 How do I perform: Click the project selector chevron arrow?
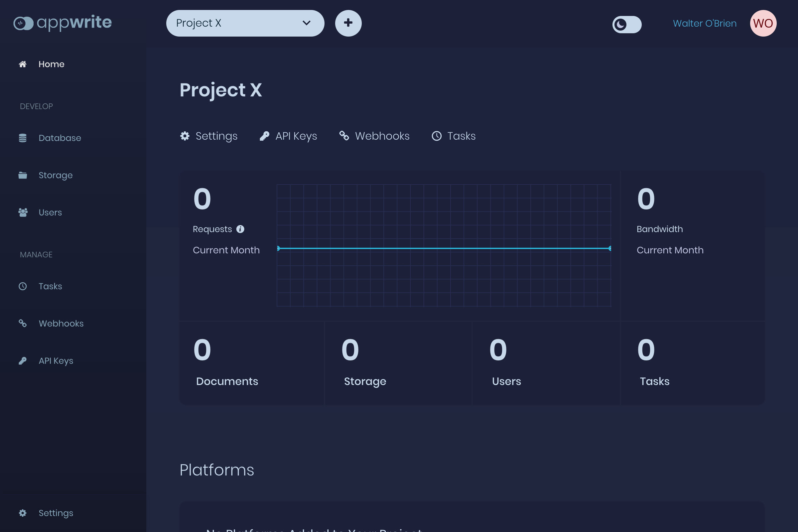(x=306, y=23)
